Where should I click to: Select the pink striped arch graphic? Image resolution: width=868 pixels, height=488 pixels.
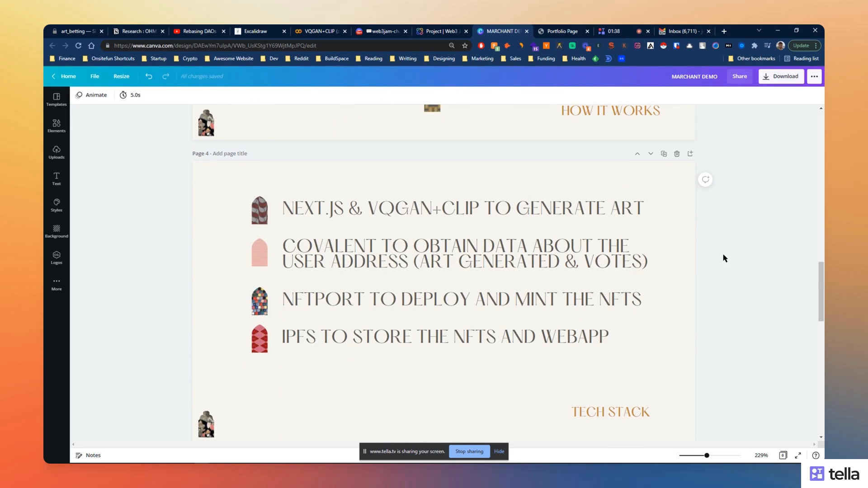259,252
